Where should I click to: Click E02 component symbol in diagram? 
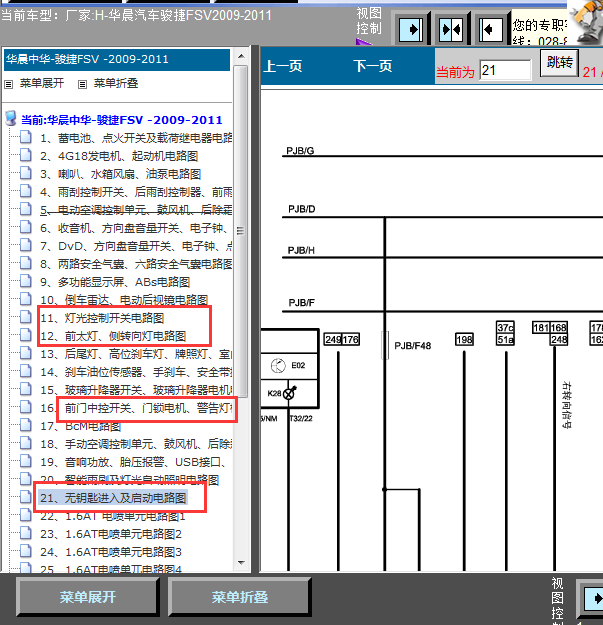[278, 366]
